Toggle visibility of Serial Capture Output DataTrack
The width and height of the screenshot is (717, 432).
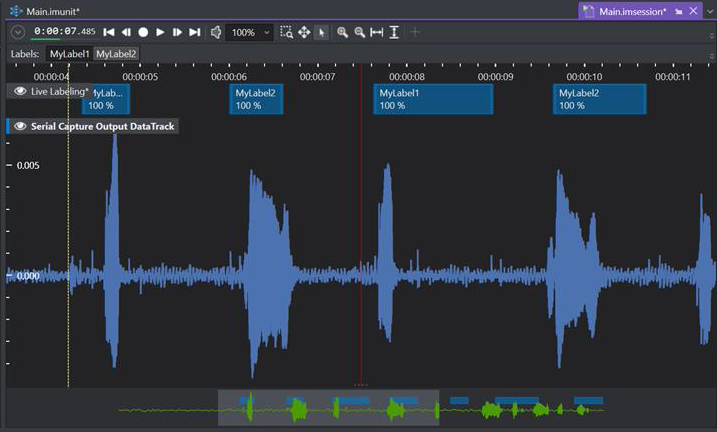tap(20, 126)
